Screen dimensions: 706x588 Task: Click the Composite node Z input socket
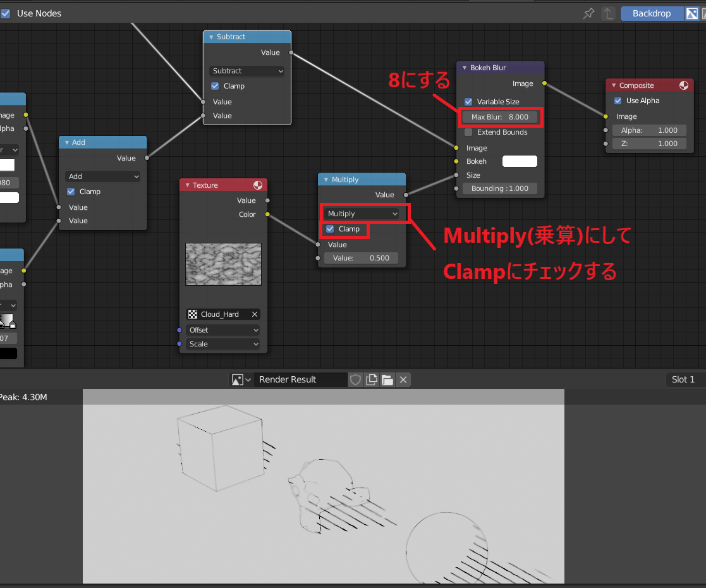pyautogui.click(x=606, y=144)
